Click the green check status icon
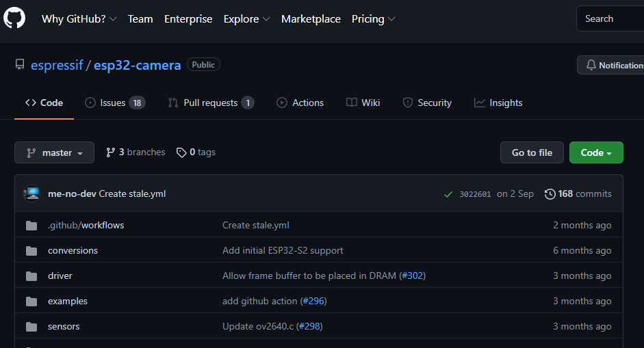The height and width of the screenshot is (348, 644). click(x=448, y=194)
